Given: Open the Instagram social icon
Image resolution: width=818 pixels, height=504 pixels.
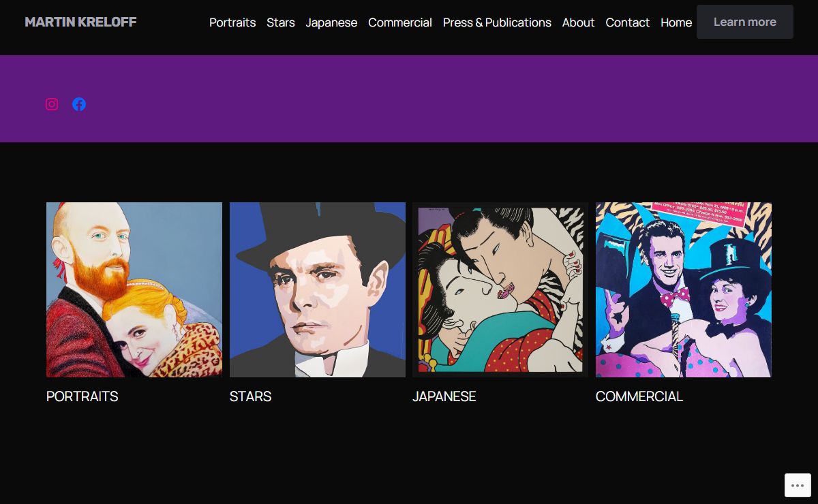Looking at the screenshot, I should click(52, 104).
